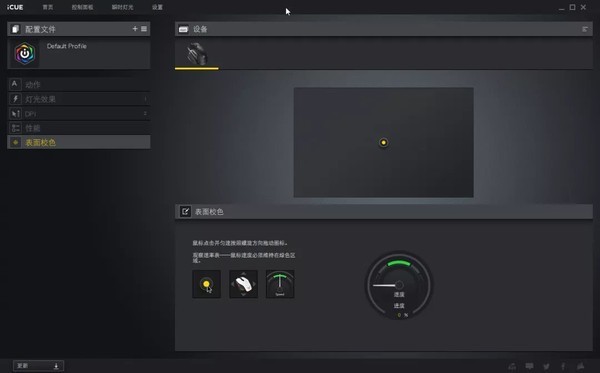The image size is (600, 373).
Task: Open the 性能 performance section
Action: pyautogui.click(x=79, y=128)
